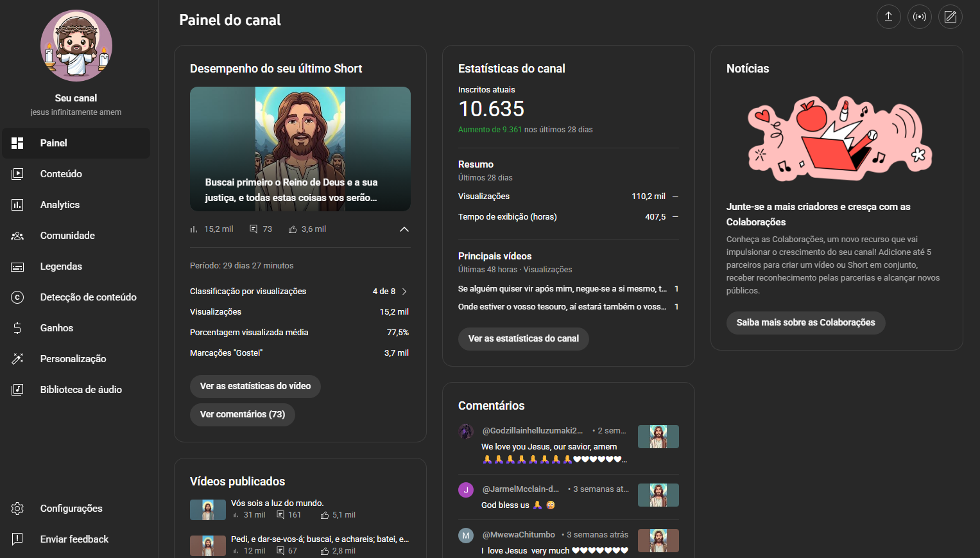Click the channel avatar picture
This screenshot has width=980, height=558.
pos(76,46)
